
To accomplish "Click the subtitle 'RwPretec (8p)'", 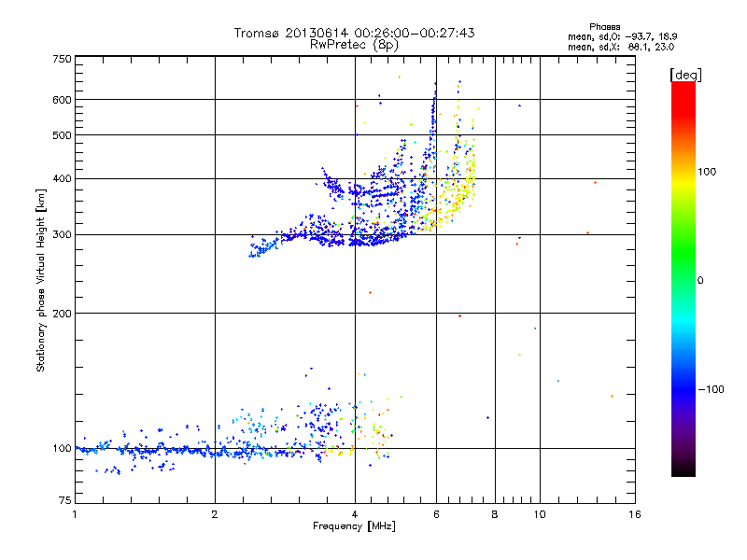I will (354, 45).
